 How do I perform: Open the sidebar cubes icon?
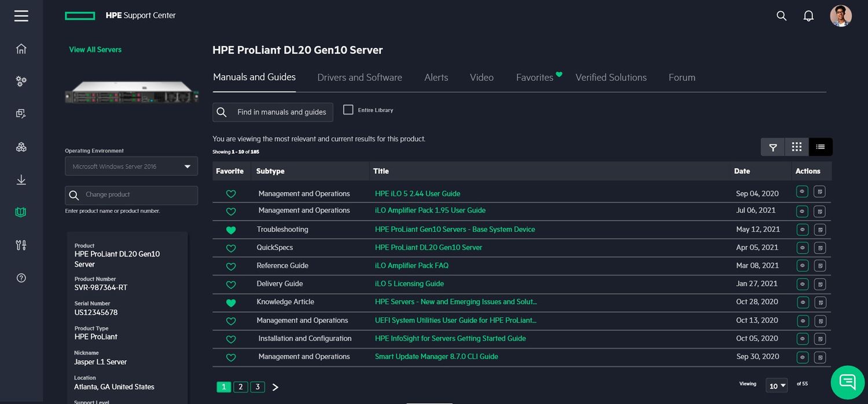(x=21, y=147)
